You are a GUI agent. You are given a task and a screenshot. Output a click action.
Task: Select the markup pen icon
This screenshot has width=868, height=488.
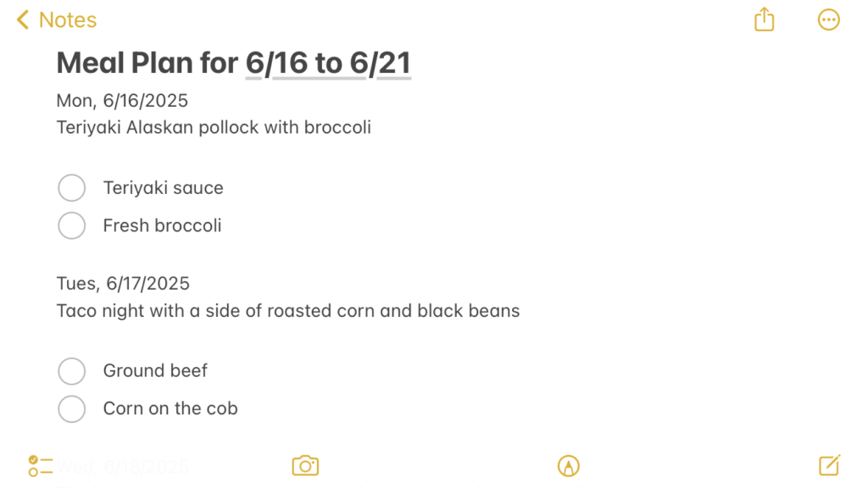(x=568, y=465)
